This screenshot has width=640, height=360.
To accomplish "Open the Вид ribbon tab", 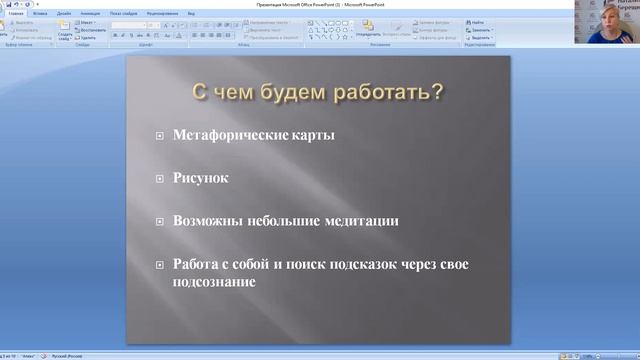I will [191, 13].
